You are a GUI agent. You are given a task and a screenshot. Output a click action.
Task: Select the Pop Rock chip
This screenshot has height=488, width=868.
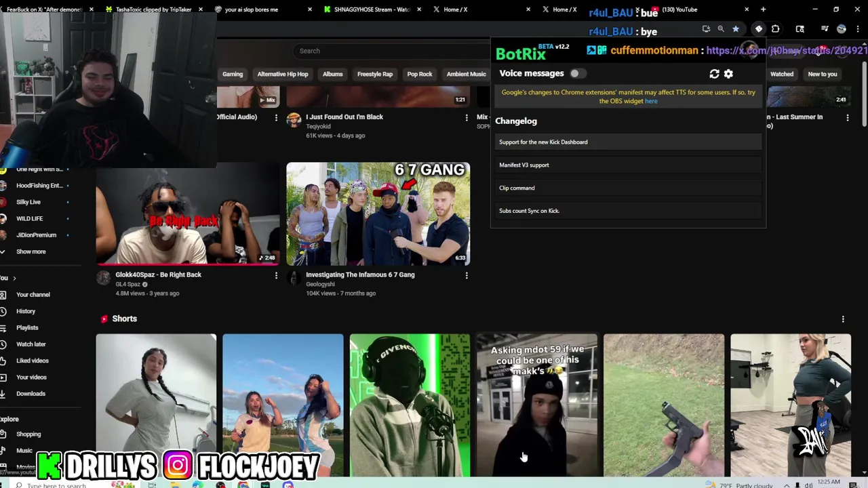click(x=420, y=74)
